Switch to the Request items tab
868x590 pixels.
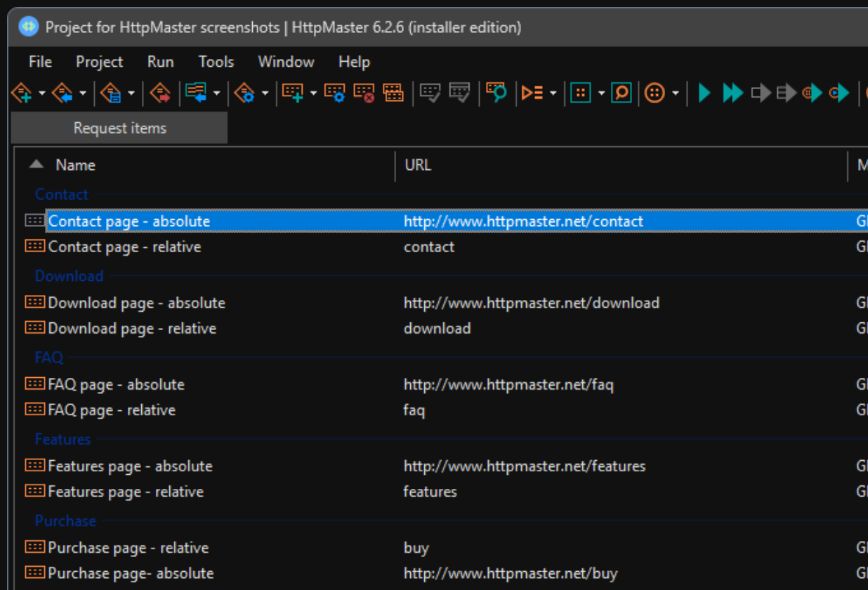[119, 127]
